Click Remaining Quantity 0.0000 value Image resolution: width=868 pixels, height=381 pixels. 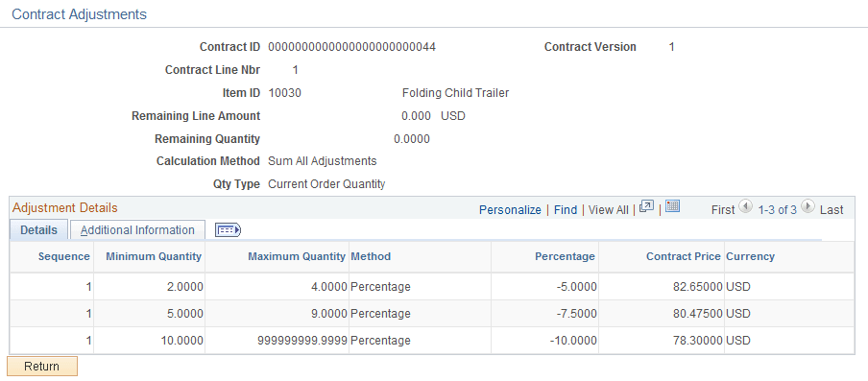411,139
